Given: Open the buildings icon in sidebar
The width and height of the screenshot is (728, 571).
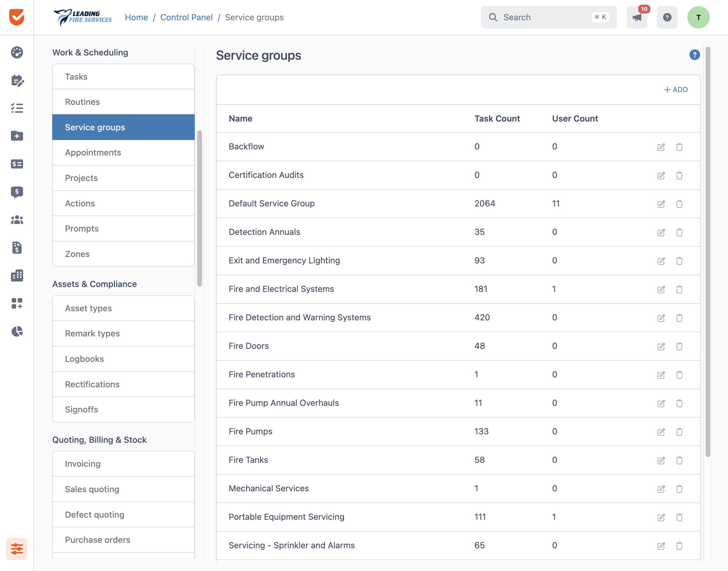Looking at the screenshot, I should [17, 275].
